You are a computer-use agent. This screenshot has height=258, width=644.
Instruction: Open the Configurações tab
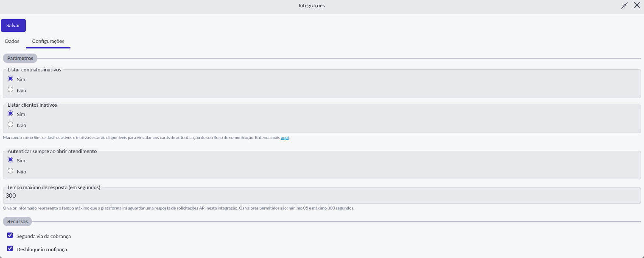48,41
